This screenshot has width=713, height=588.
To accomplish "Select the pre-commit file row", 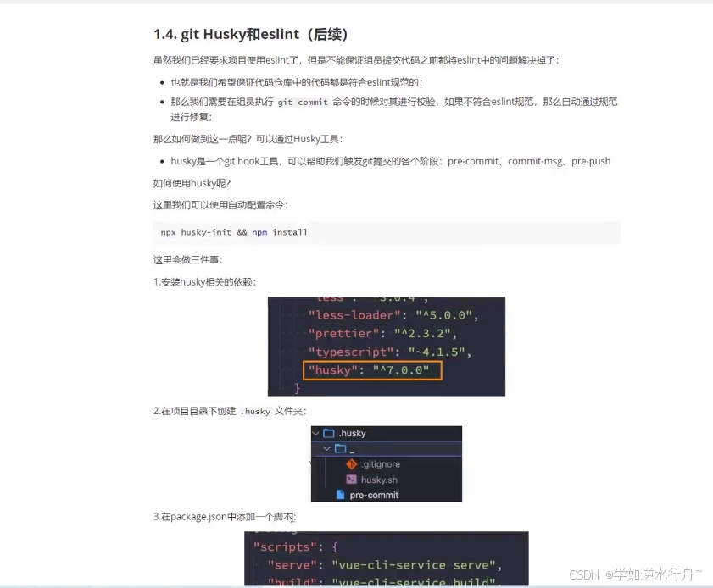I will coord(387,495).
